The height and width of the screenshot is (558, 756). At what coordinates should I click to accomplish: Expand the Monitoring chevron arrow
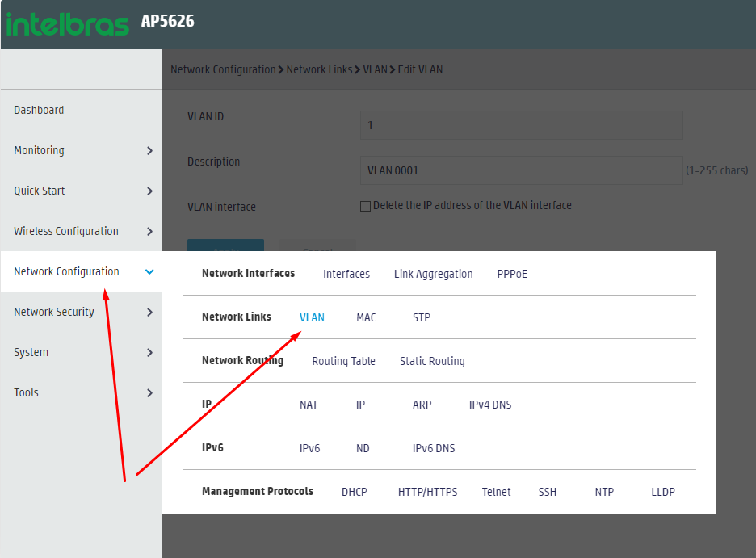150,151
